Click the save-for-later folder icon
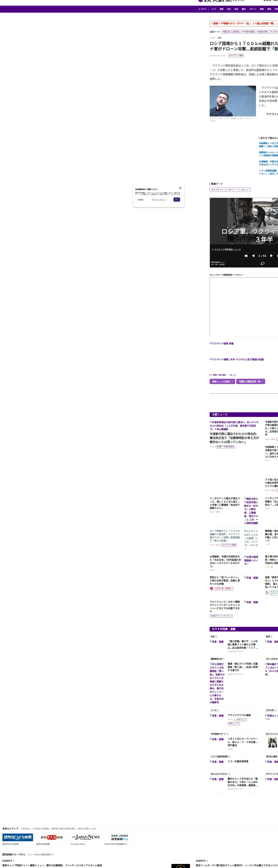278x868 pixels. (211, 375)
